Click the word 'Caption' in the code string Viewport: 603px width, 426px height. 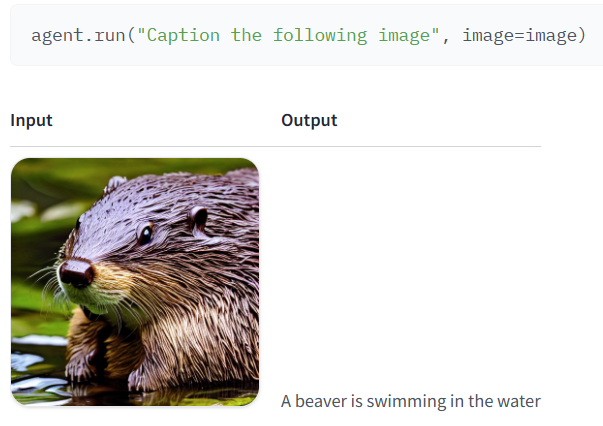(x=183, y=36)
